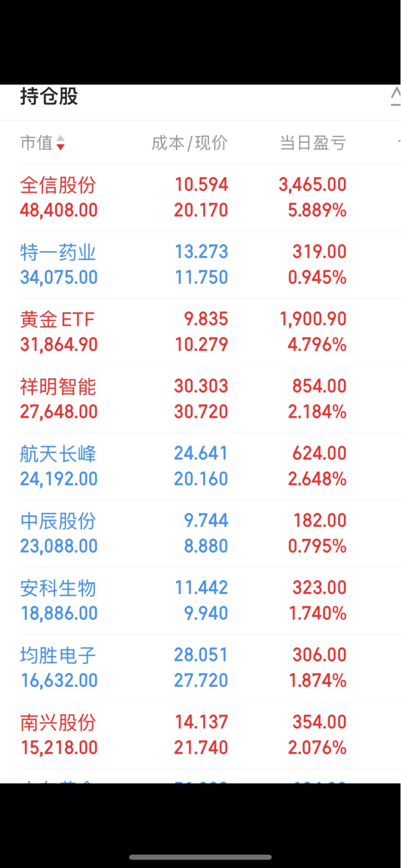Tap 全信股份 daily profit 3,465.00
401x868 pixels.
coord(312,185)
